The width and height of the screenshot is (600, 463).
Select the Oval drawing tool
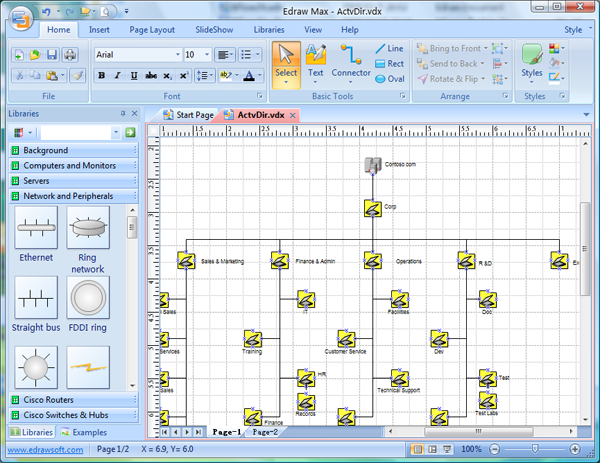tap(389, 78)
